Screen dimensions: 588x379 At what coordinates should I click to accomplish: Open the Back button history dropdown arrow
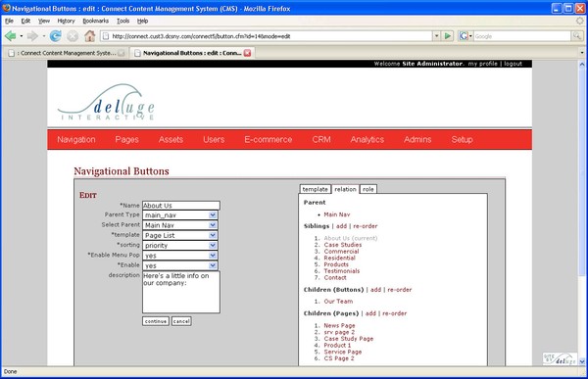(22, 36)
